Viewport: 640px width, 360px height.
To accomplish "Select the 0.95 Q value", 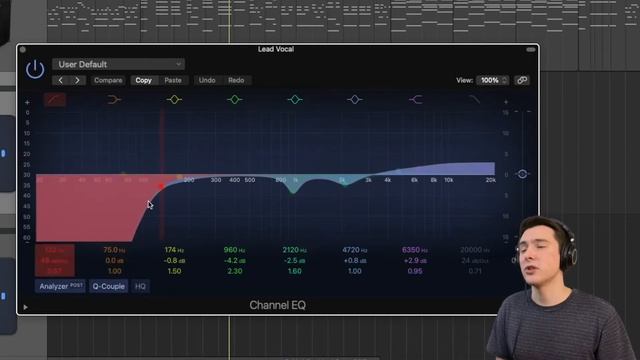I will point(415,271).
